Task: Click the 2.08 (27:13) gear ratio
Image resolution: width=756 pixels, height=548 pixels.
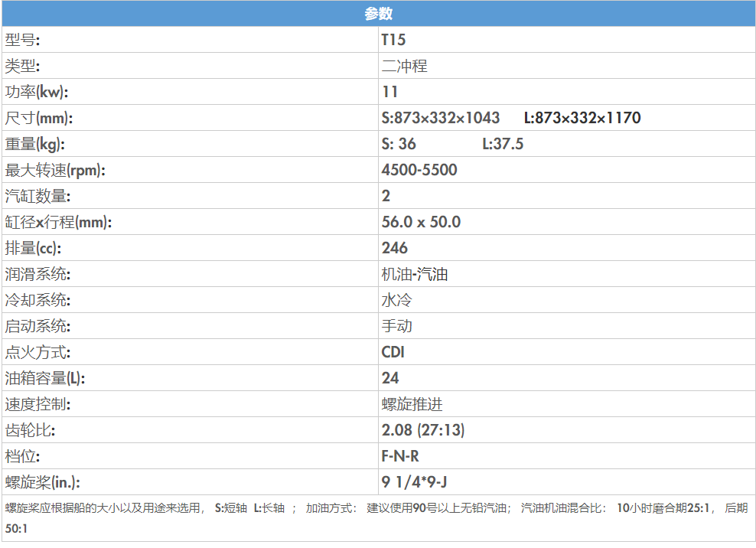Action: (x=423, y=430)
